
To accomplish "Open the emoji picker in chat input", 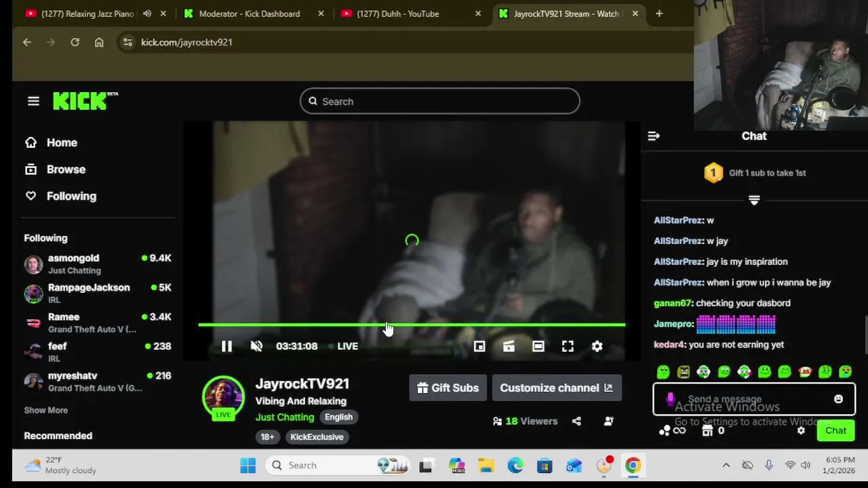I will [839, 399].
